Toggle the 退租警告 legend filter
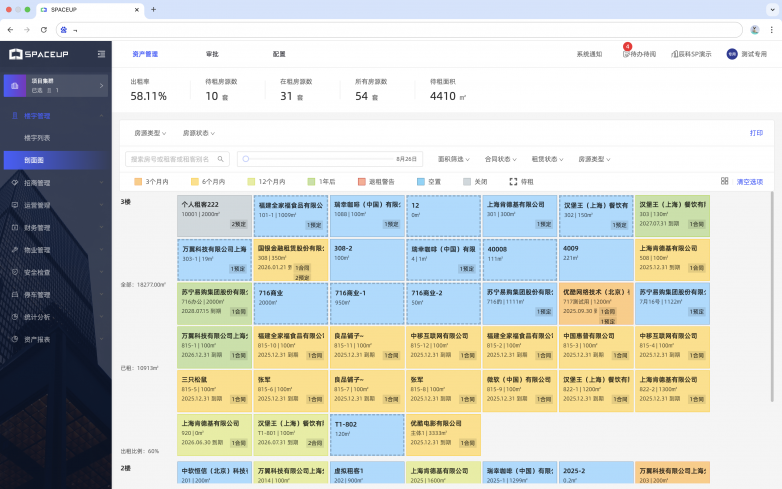The width and height of the screenshot is (782, 489). point(376,181)
